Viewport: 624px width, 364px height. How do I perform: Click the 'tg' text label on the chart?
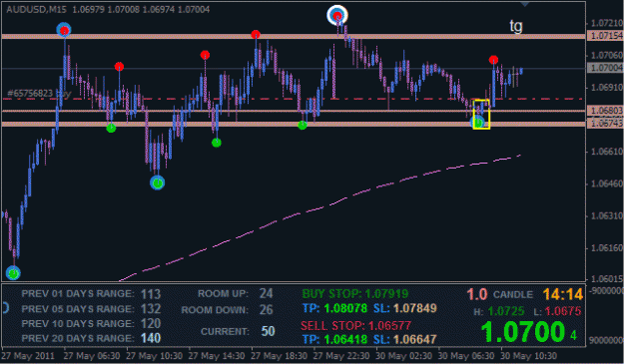click(516, 27)
